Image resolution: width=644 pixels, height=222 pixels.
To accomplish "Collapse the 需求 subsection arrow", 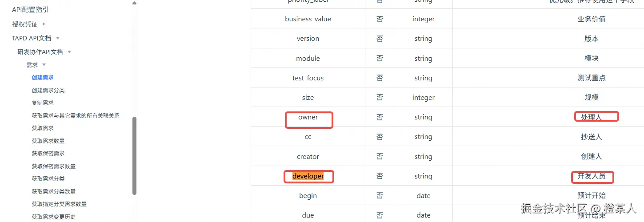I will click(44, 65).
